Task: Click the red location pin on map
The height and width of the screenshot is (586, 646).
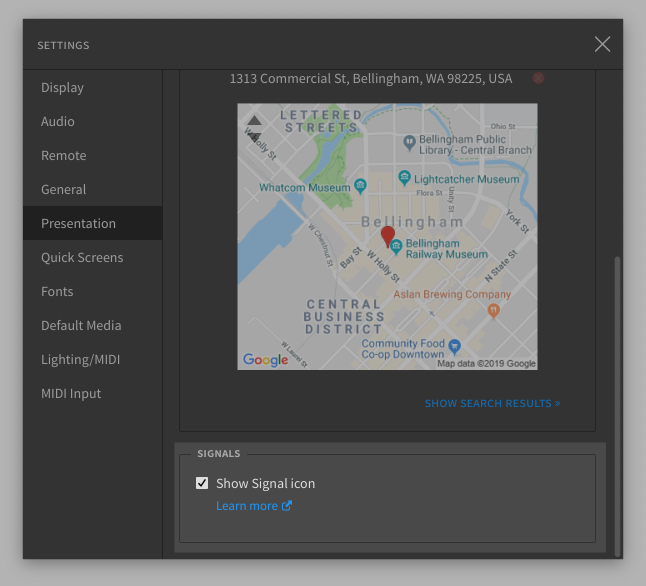Action: (x=387, y=236)
